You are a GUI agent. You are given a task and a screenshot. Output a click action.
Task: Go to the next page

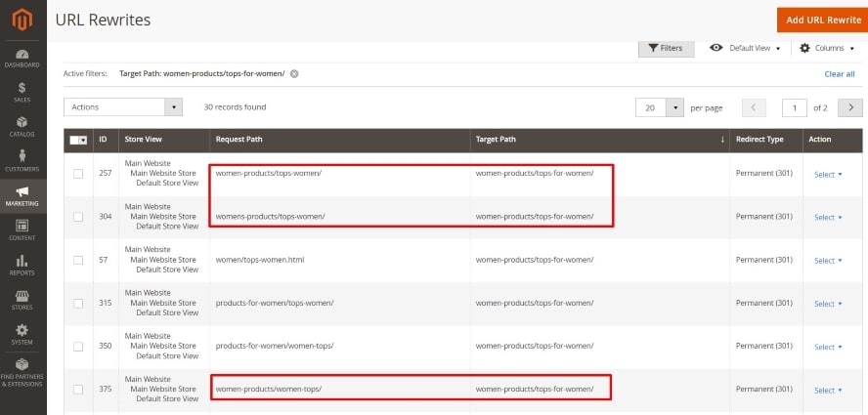(850, 107)
